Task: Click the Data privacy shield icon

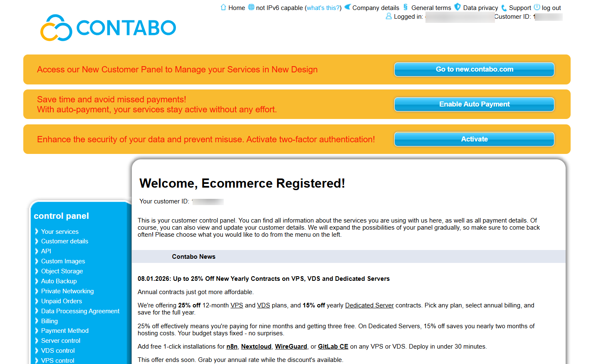Action: coord(458,7)
